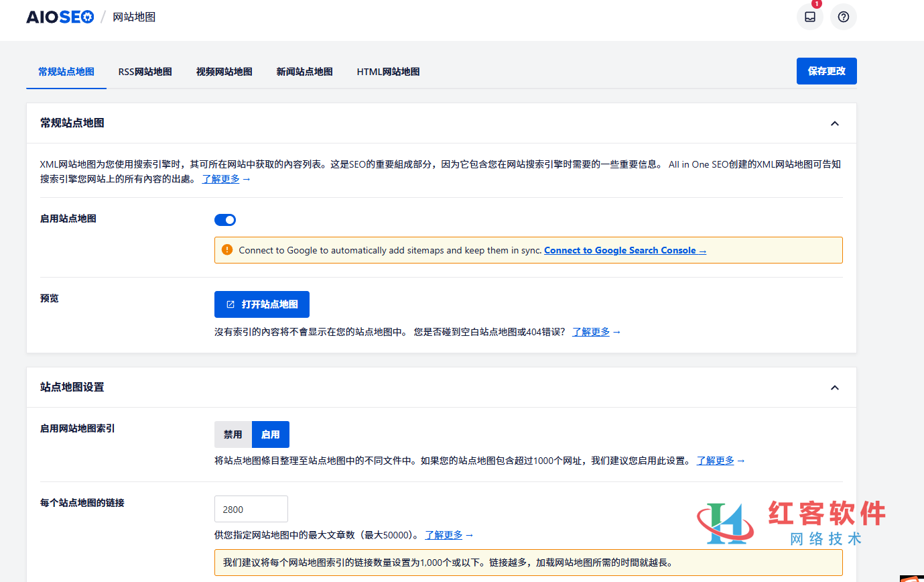Image resolution: width=924 pixels, height=582 pixels.
Task: Open the notifications inbox icon
Action: coord(809,17)
